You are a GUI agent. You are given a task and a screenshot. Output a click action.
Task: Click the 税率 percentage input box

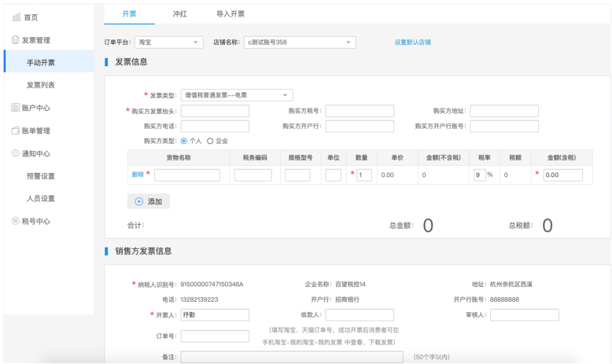pyautogui.click(x=480, y=175)
